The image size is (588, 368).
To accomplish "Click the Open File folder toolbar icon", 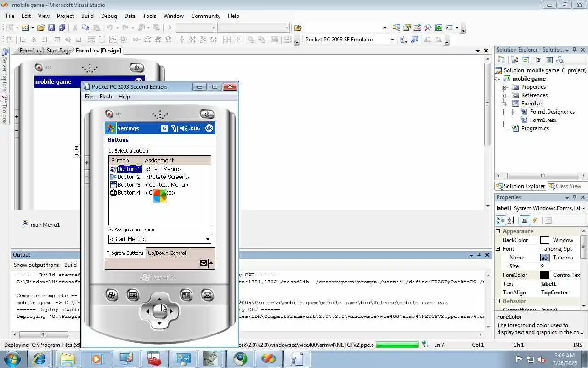I will pos(41,28).
